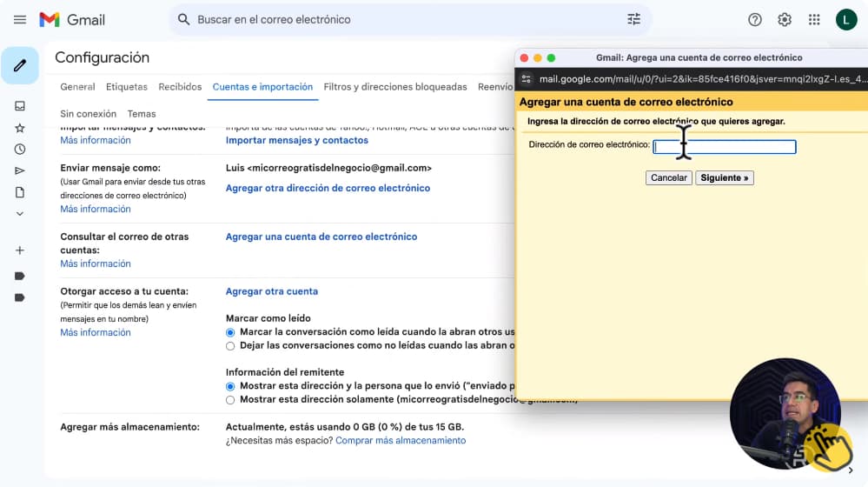Open the main menu hamburger icon

pos(20,20)
